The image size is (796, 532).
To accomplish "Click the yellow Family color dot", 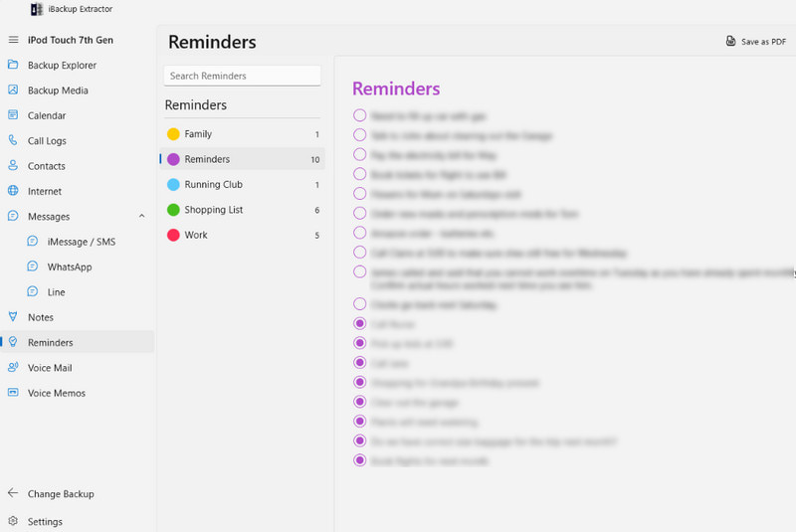I will pos(173,134).
